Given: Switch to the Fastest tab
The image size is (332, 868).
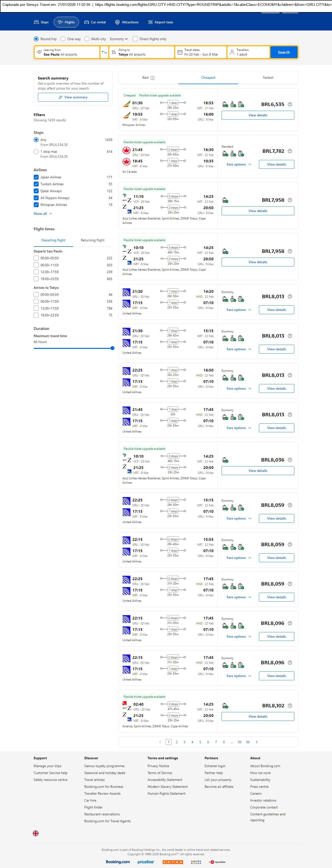Looking at the screenshot, I should coord(268,78).
